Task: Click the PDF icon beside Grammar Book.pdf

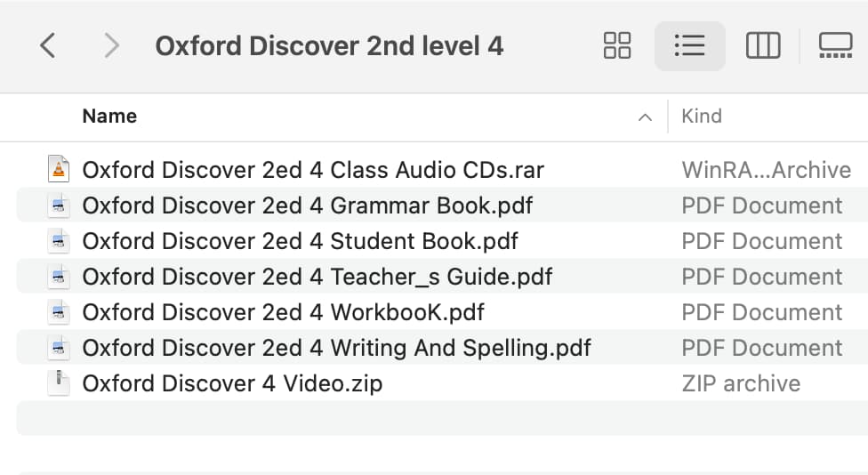Action: click(59, 205)
